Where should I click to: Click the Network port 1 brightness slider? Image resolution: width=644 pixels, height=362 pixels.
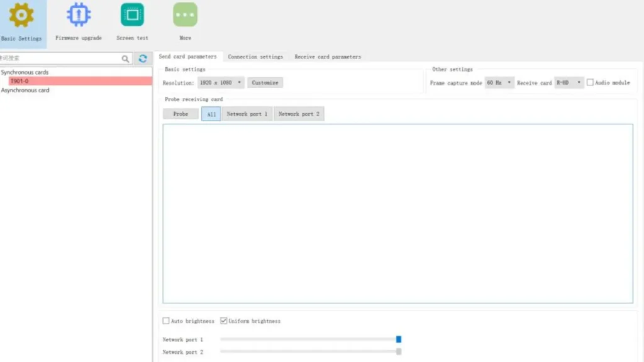(x=398, y=339)
